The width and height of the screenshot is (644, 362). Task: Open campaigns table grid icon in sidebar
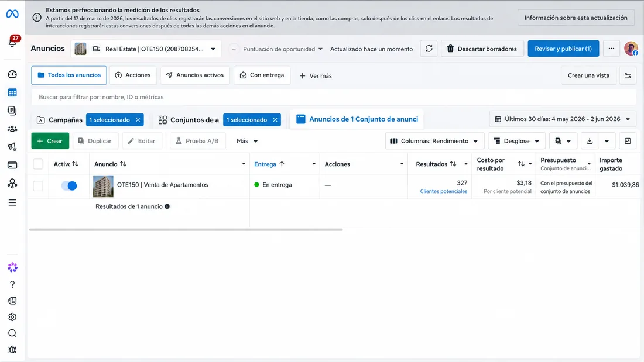pyautogui.click(x=12, y=93)
